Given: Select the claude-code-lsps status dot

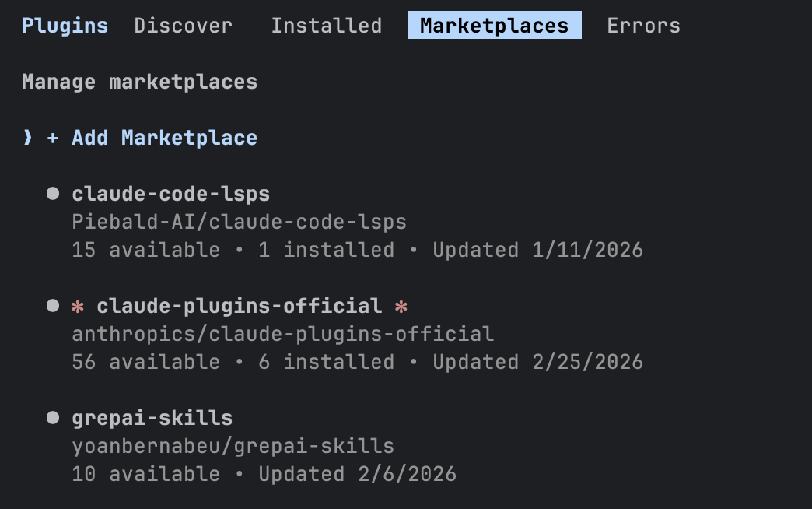Looking at the screenshot, I should (53, 193).
